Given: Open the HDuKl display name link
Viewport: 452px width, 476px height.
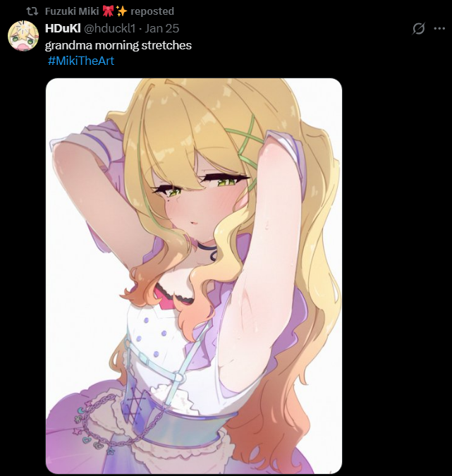Looking at the screenshot, I should (63, 28).
